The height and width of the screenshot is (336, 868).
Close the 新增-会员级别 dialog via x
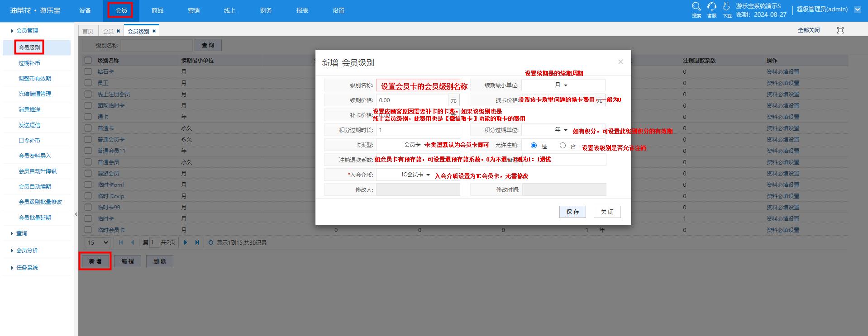tap(620, 62)
